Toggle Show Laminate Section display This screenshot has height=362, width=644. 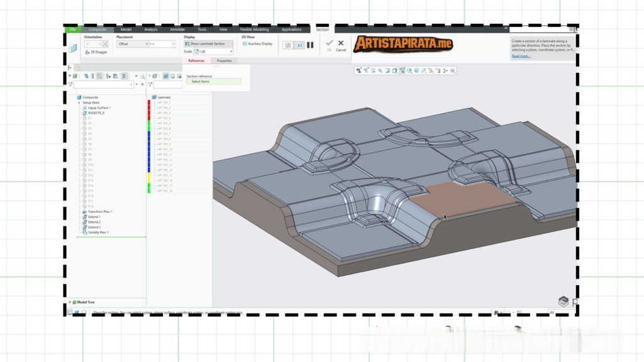208,44
